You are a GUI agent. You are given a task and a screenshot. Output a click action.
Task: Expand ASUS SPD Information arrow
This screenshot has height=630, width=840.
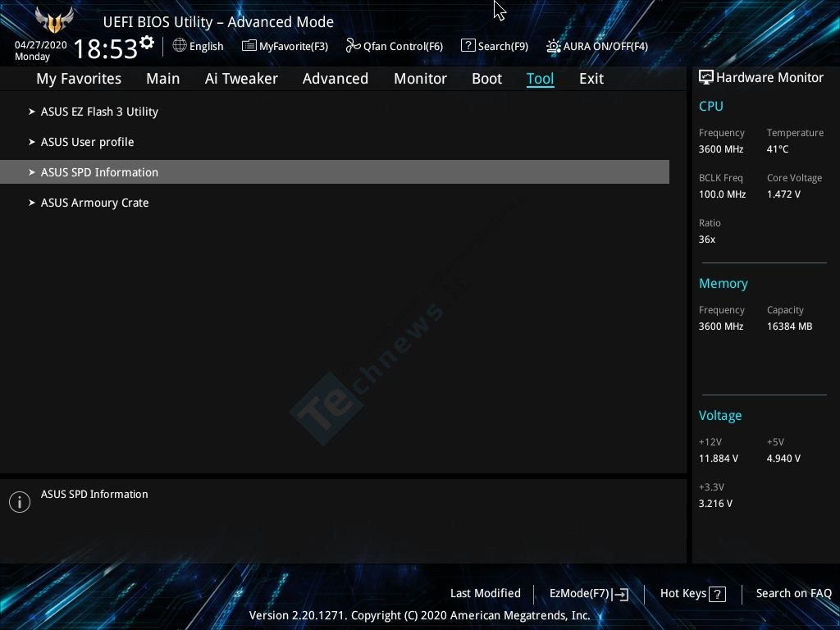point(32,172)
